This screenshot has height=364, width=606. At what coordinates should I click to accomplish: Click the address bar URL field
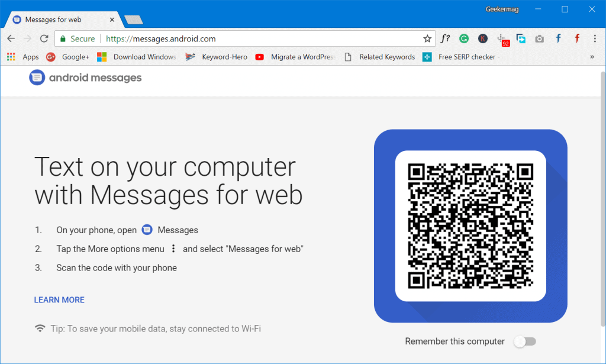coord(245,38)
